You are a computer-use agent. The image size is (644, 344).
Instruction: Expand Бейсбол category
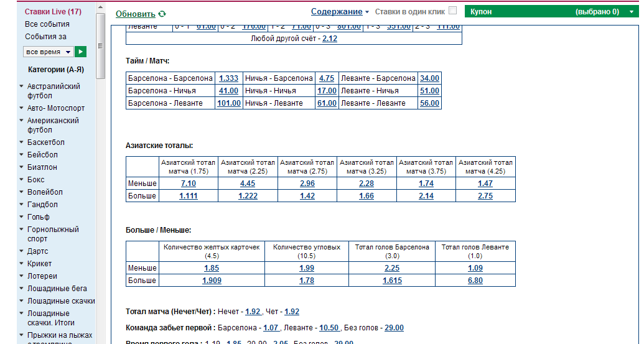(x=21, y=154)
